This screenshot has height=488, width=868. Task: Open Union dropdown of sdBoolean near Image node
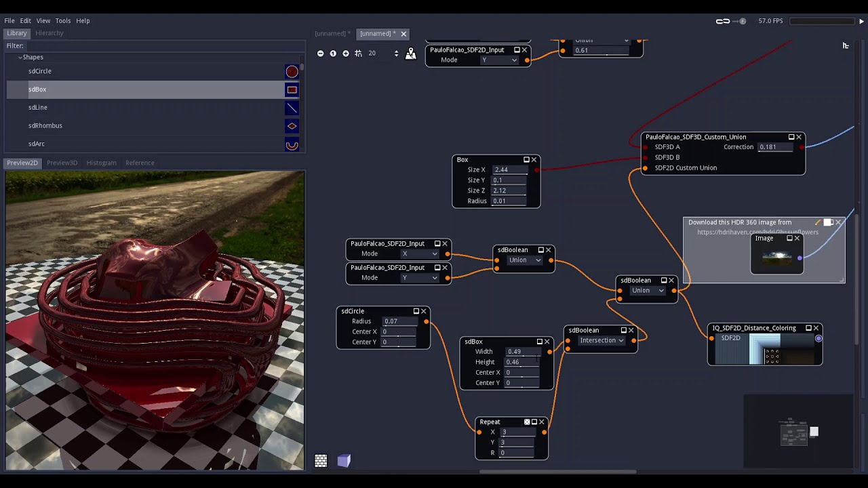point(648,291)
